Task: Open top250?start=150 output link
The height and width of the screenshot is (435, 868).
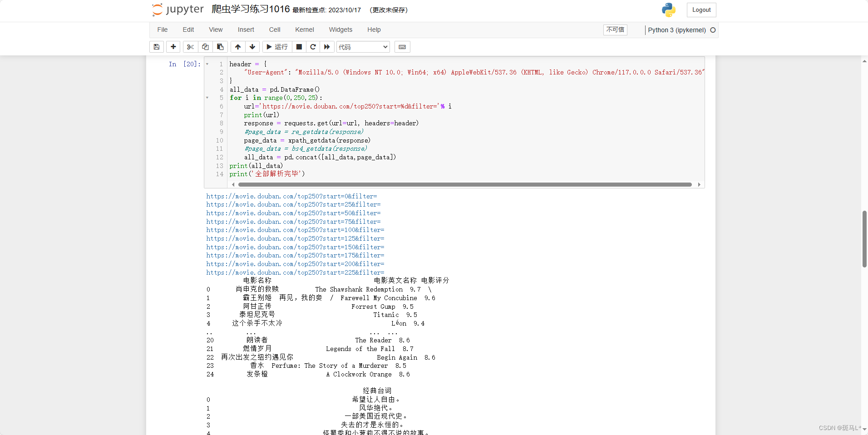Action: (x=295, y=247)
